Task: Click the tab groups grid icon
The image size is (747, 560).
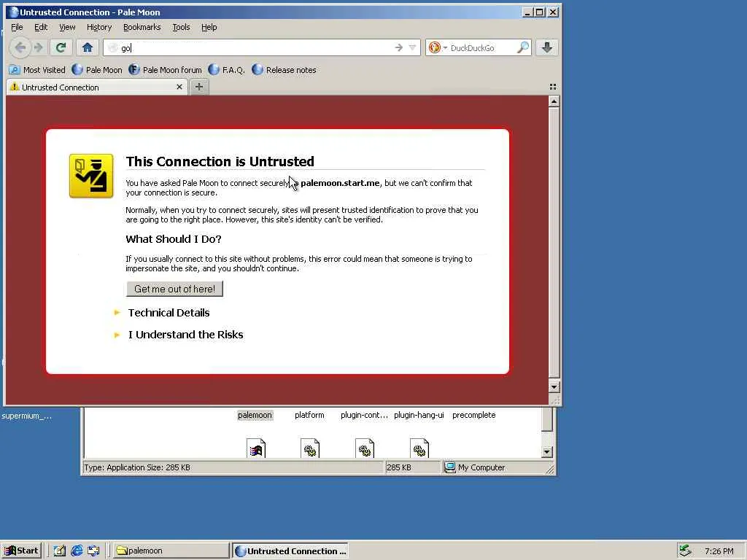Action: 553,87
